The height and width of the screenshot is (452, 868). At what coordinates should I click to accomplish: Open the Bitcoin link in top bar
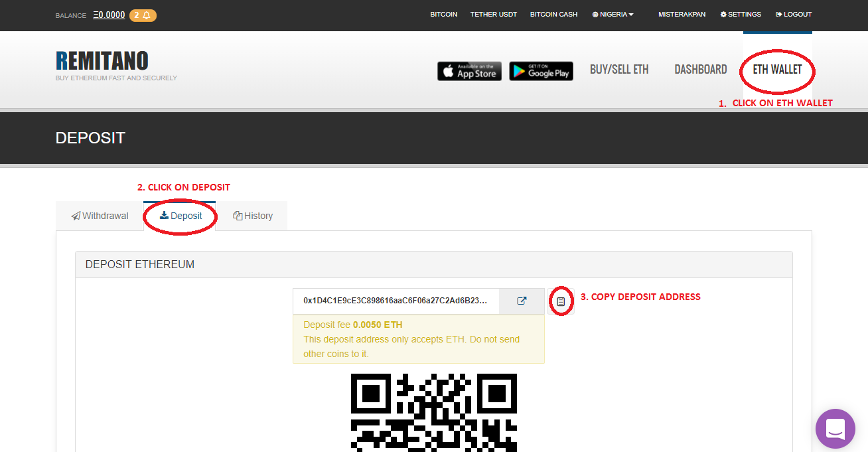(443, 15)
